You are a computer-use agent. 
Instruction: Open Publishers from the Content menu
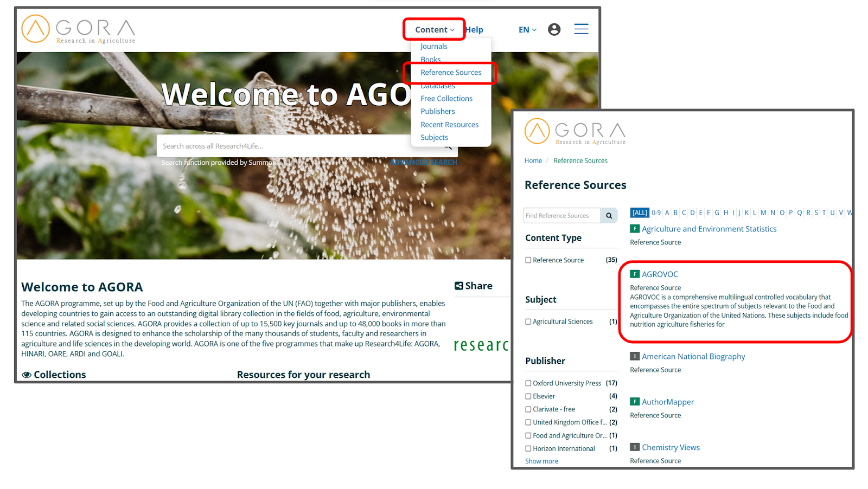(x=438, y=112)
